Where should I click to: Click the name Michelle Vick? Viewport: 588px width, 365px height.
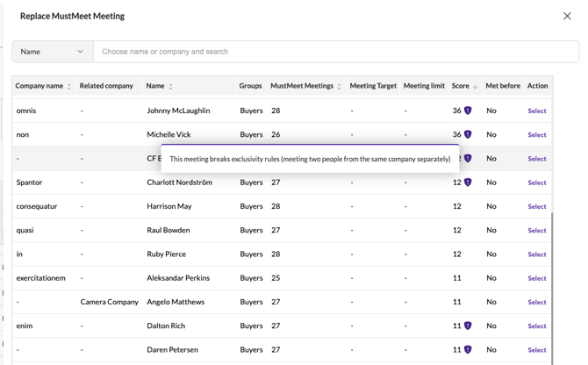click(x=169, y=134)
